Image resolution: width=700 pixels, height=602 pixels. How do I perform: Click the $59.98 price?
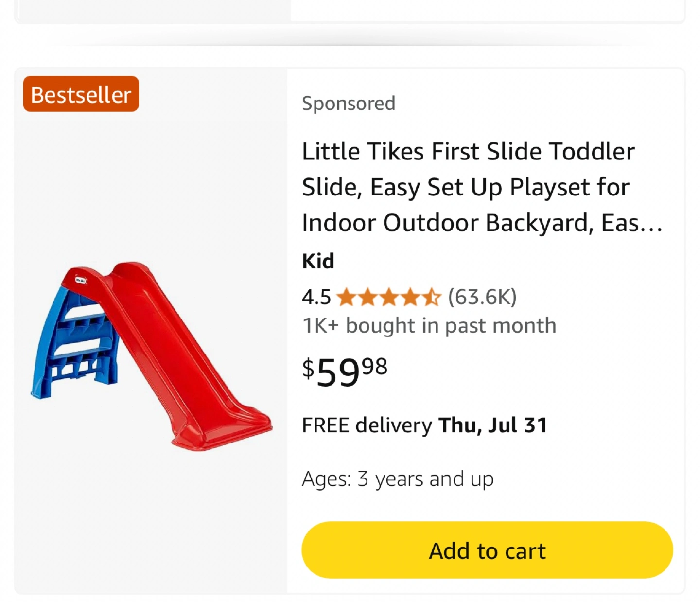pyautogui.click(x=345, y=372)
